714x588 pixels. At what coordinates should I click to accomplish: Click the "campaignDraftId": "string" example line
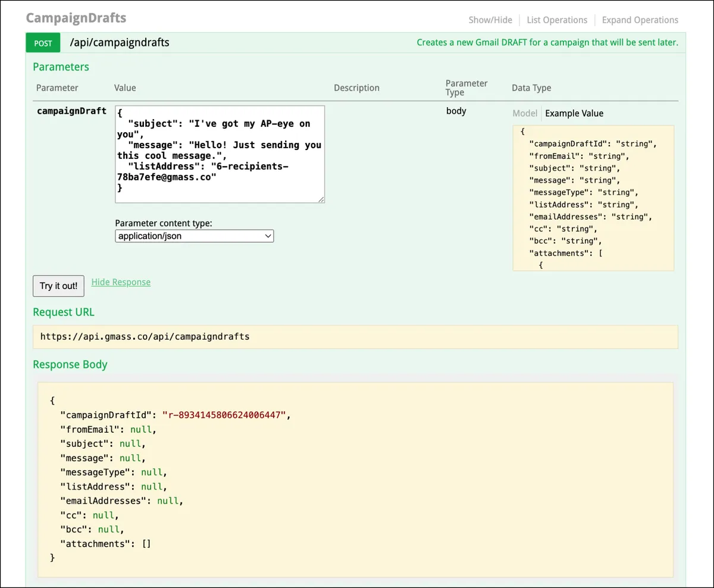(593, 143)
